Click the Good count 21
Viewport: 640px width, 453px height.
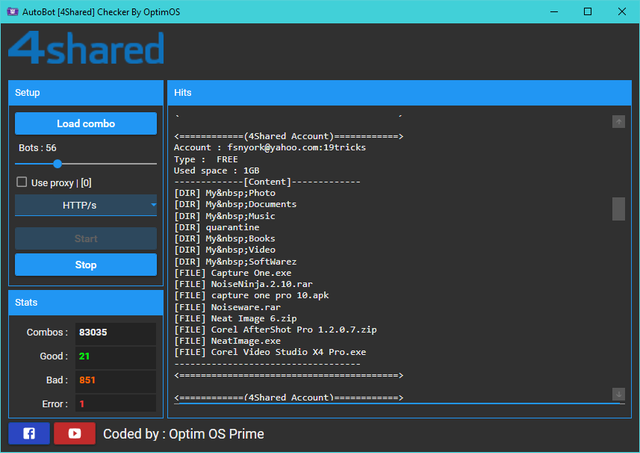click(x=84, y=356)
